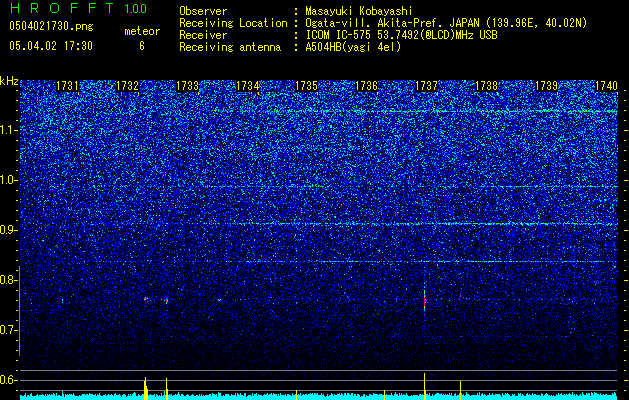Click the kHz axis unit label
The width and height of the screenshot is (629, 400).
(x=9, y=81)
